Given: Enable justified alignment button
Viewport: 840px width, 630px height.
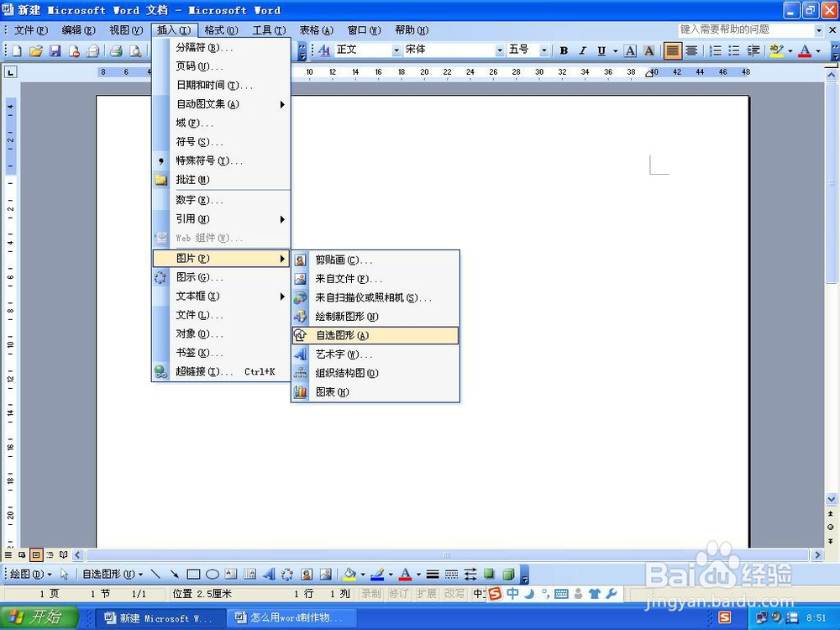Looking at the screenshot, I should tap(672, 50).
